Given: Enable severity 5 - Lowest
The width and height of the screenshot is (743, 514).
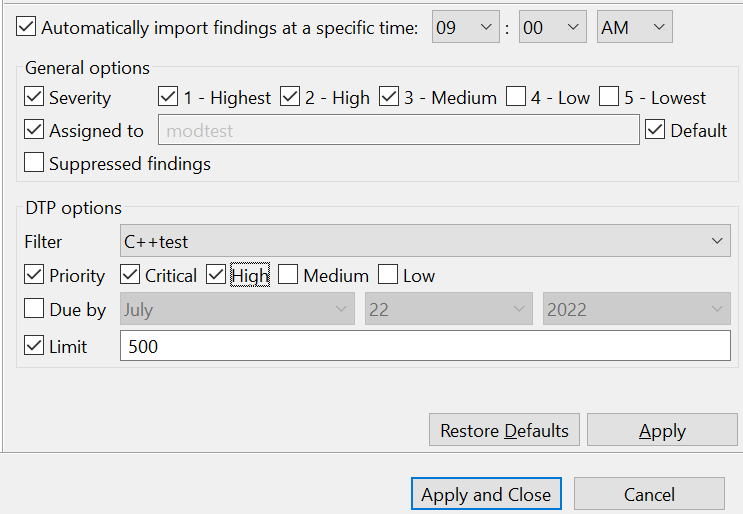Looking at the screenshot, I should (x=609, y=96).
